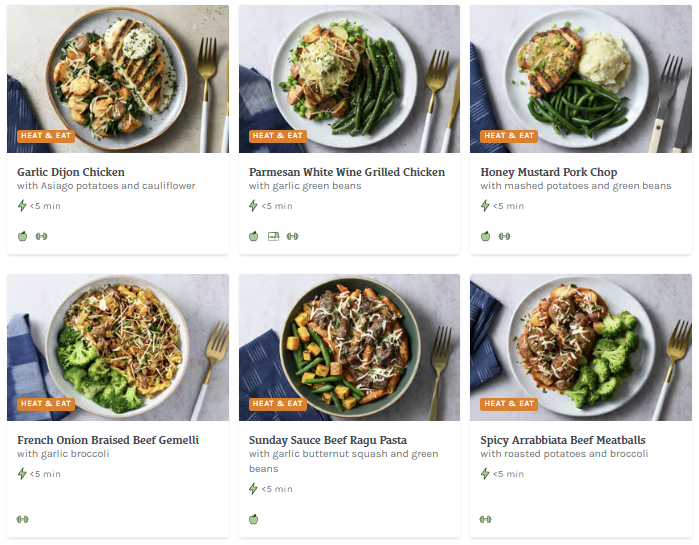
Task: Open the Parmesan White Wine Grilled Chicken title
Action: 346,172
